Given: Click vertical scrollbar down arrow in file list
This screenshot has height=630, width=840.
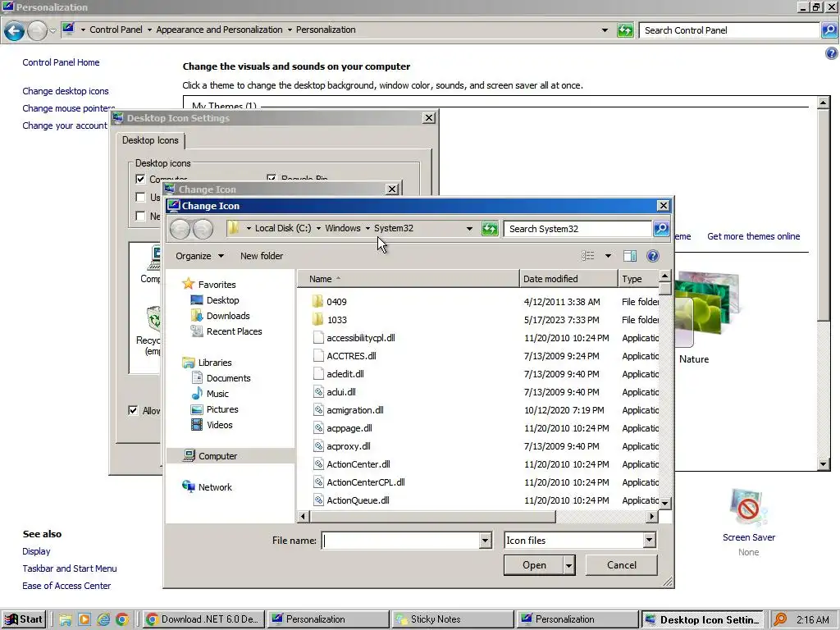Looking at the screenshot, I should [664, 503].
